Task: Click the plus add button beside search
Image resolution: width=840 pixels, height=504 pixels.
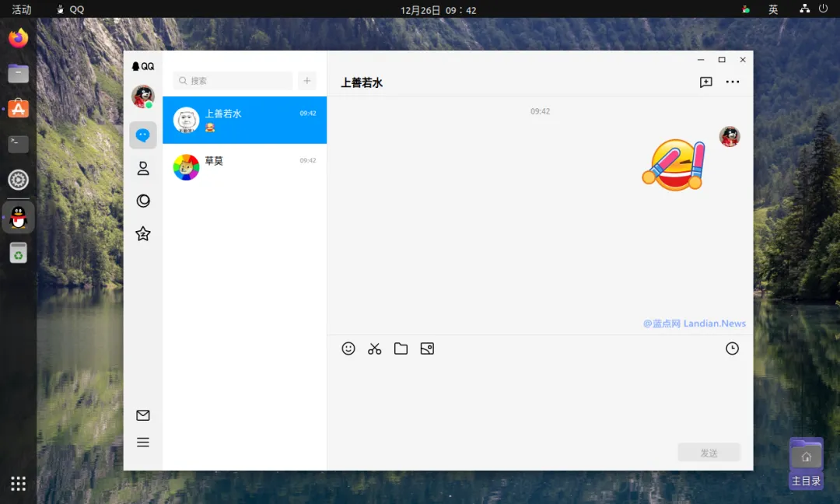Action: coord(307,80)
